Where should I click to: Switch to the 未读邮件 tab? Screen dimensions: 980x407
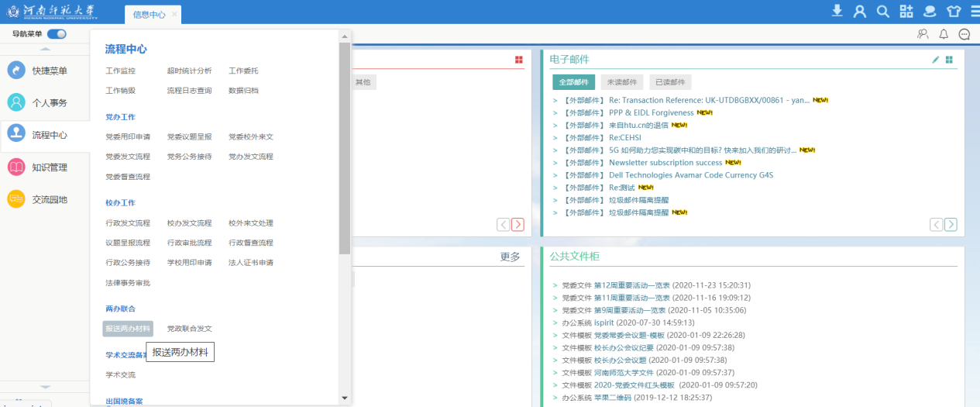(621, 82)
